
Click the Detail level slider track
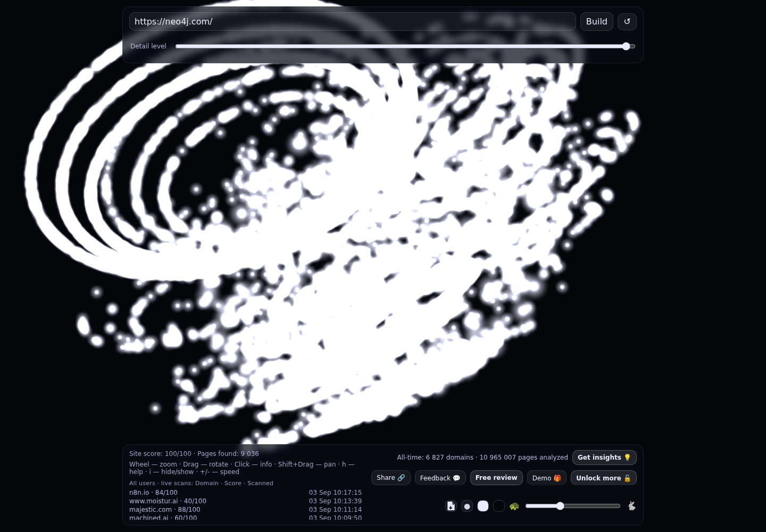tap(405, 46)
